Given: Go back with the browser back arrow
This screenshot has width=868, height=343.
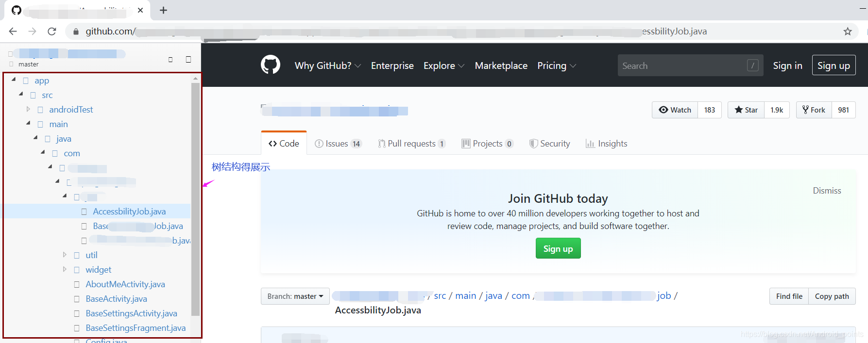Looking at the screenshot, I should coord(13,32).
